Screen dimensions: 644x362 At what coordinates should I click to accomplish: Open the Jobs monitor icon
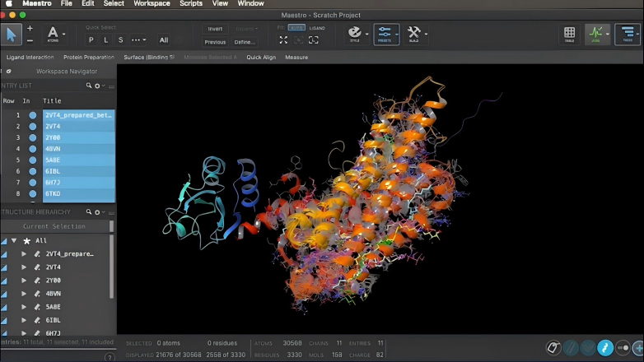click(x=596, y=34)
